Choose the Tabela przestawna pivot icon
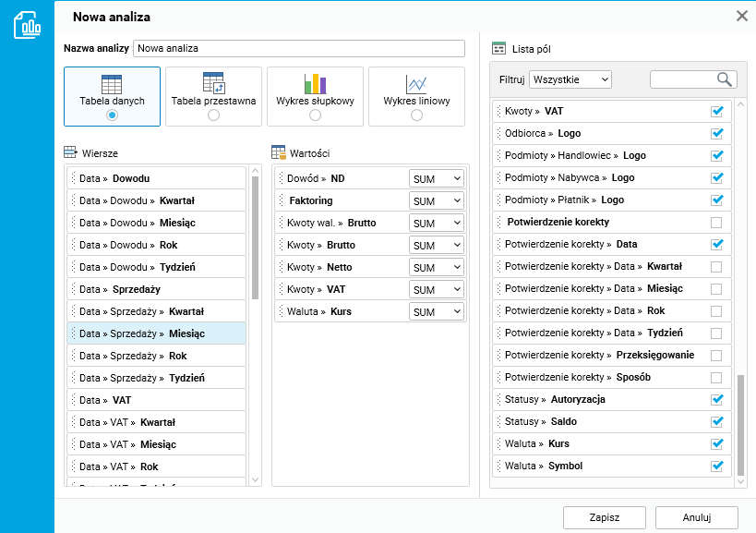The width and height of the screenshot is (756, 533). coord(213,83)
